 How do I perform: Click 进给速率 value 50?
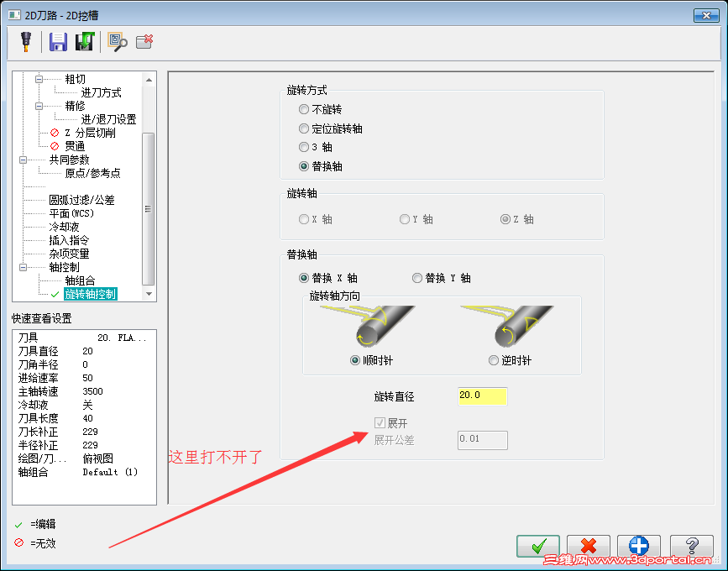point(88,378)
